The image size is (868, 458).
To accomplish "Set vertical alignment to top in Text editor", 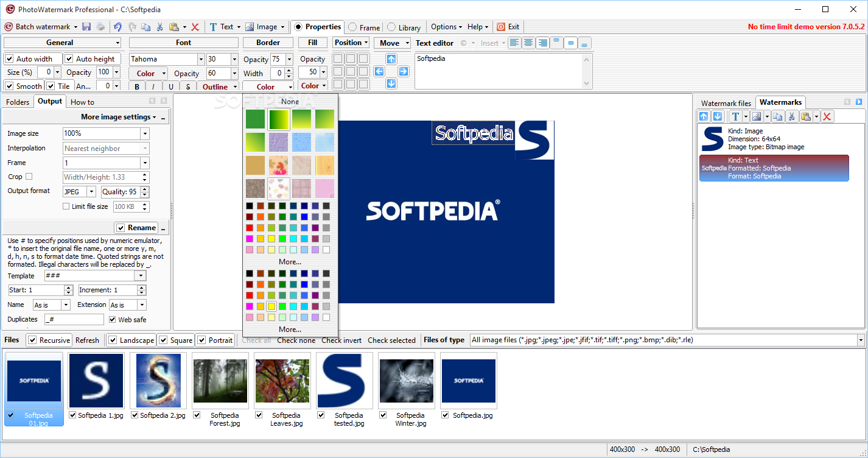I will click(x=556, y=43).
